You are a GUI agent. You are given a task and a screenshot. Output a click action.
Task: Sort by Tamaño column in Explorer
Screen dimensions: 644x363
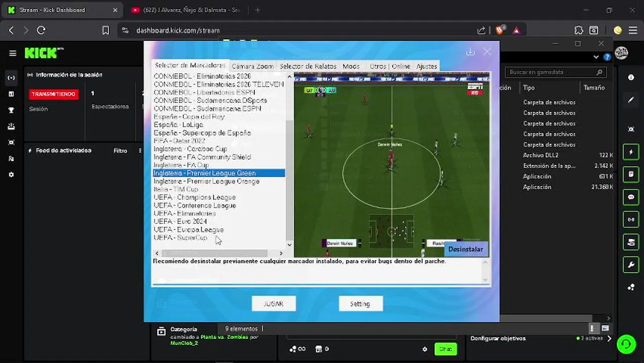pos(595,88)
